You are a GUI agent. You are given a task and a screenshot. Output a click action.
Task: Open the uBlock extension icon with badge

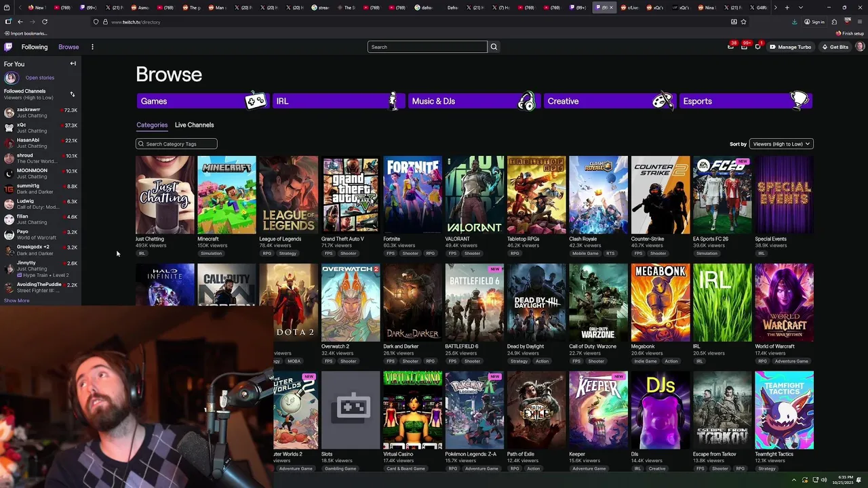coord(847,22)
